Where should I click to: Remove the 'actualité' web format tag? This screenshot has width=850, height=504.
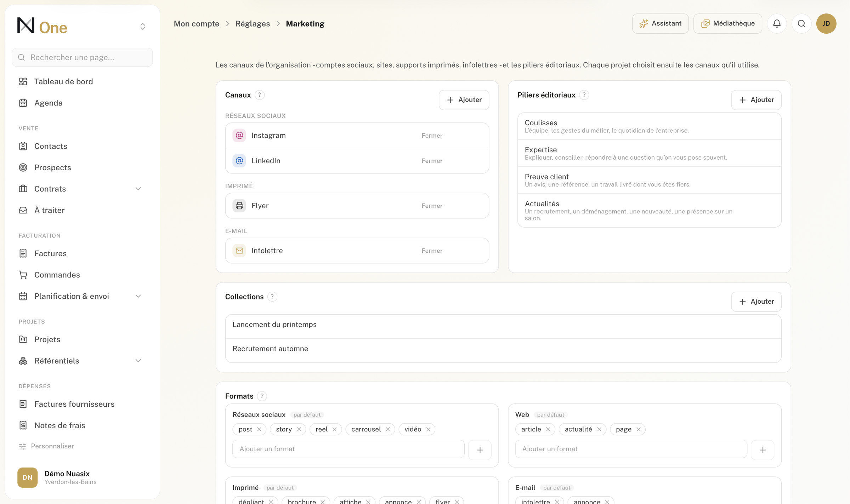[x=599, y=429]
